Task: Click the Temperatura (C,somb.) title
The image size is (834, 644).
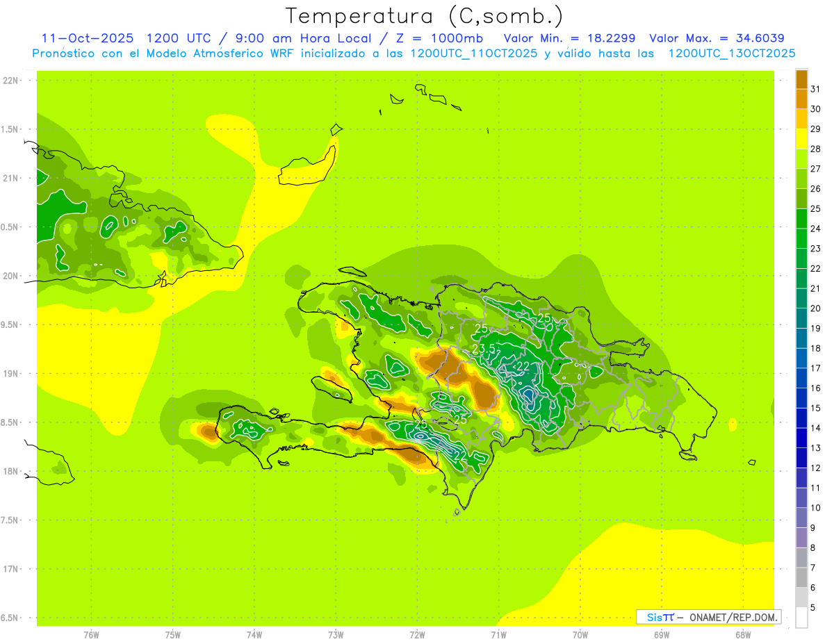Action: (x=425, y=15)
